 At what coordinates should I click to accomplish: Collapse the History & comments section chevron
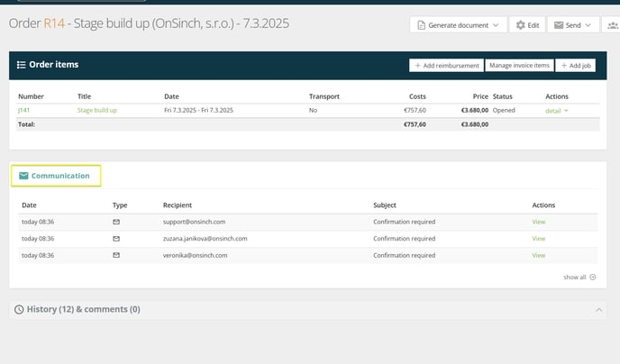(x=598, y=309)
